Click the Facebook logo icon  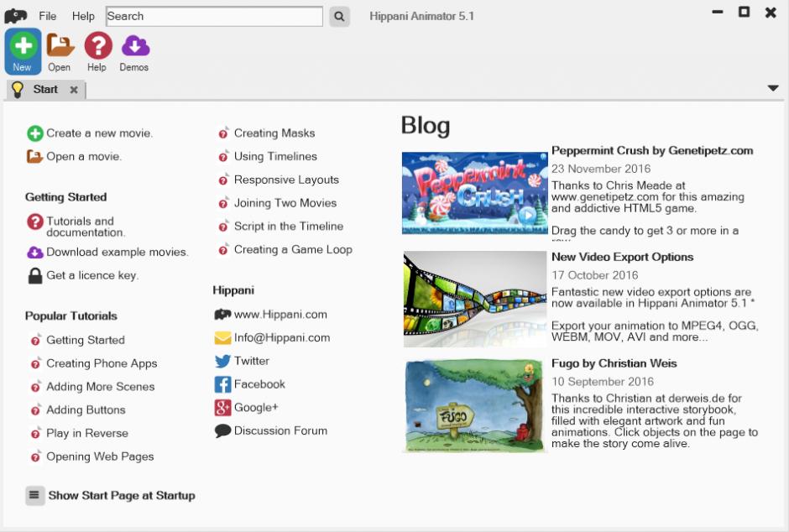[222, 384]
